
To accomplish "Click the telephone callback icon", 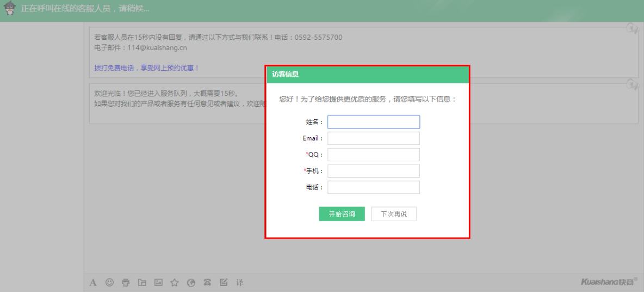I will 207,282.
